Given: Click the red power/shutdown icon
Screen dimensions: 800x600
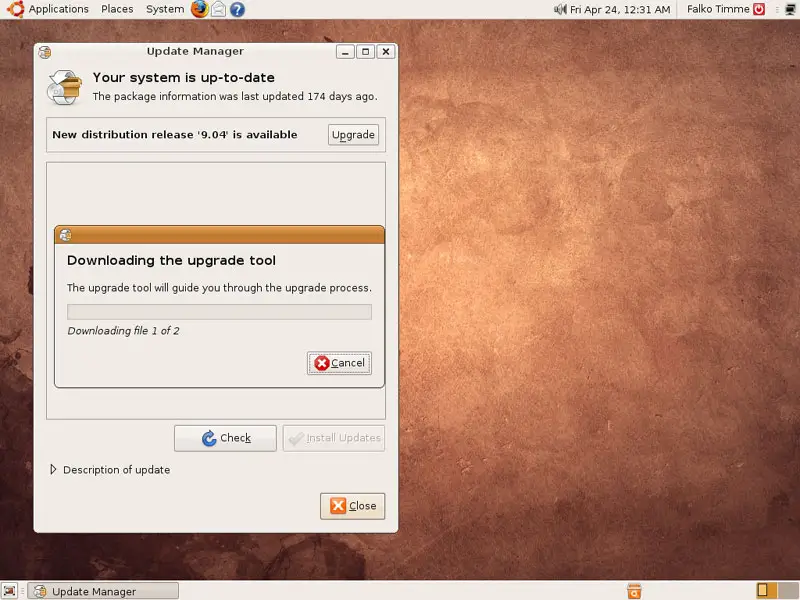Looking at the screenshot, I should [x=759, y=9].
